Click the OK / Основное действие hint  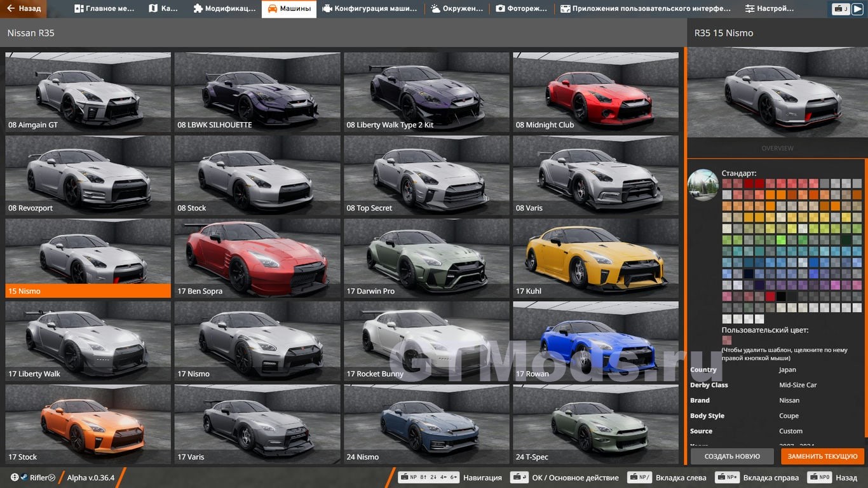click(x=565, y=477)
